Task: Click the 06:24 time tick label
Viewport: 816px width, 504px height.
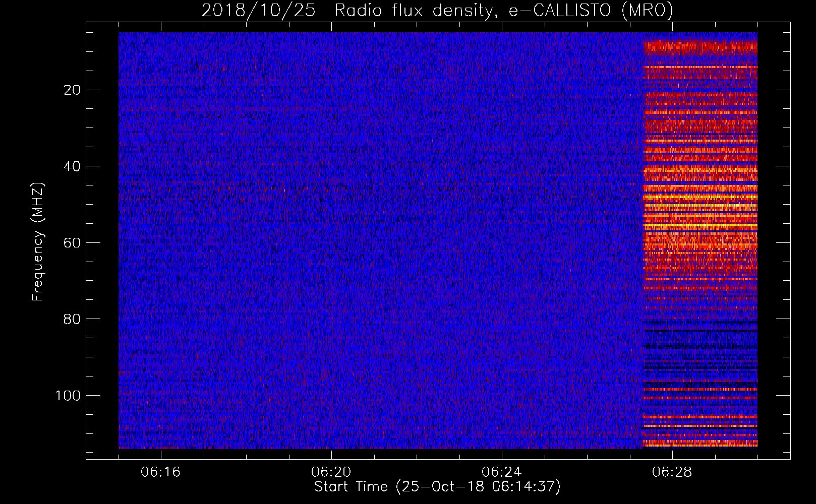Action: (x=502, y=472)
